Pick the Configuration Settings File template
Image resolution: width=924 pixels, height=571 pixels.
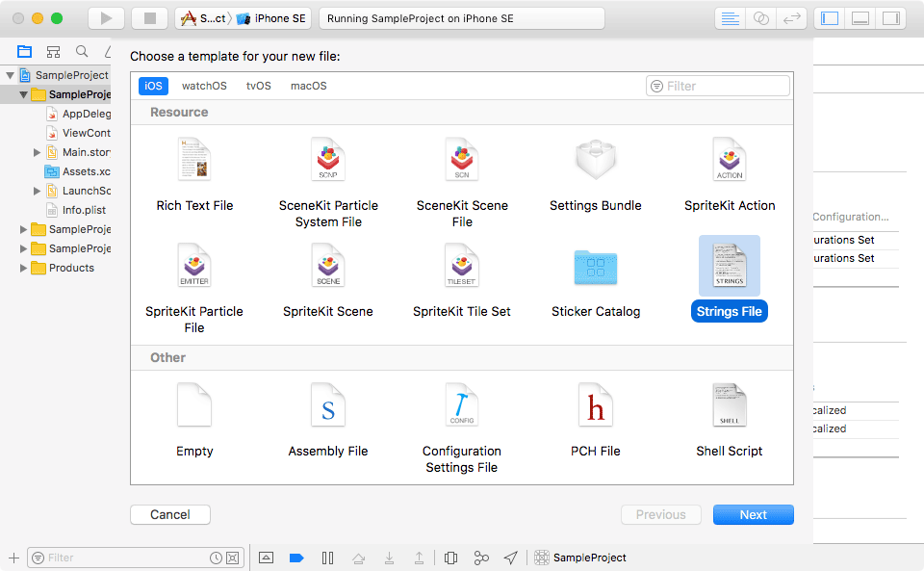point(462,428)
